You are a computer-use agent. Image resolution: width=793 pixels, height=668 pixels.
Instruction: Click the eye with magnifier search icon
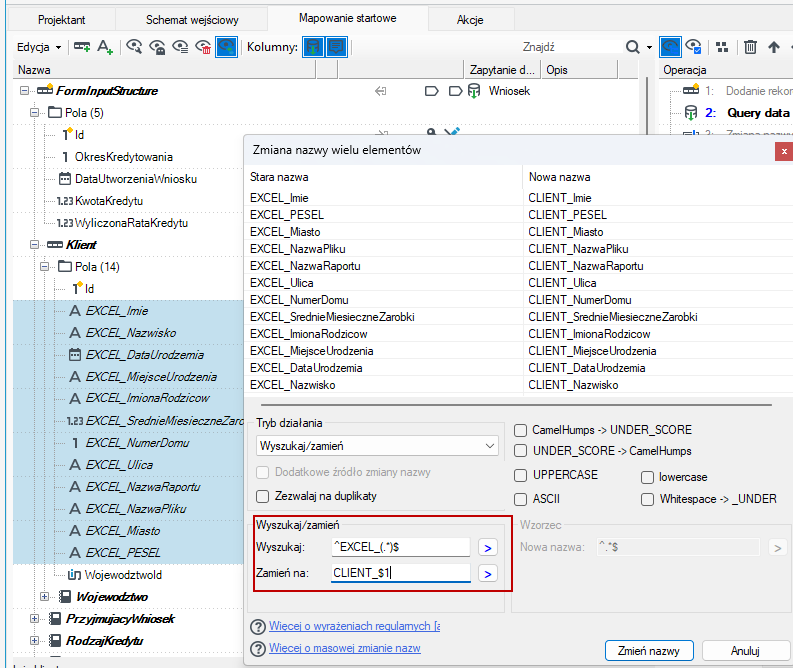(x=134, y=47)
